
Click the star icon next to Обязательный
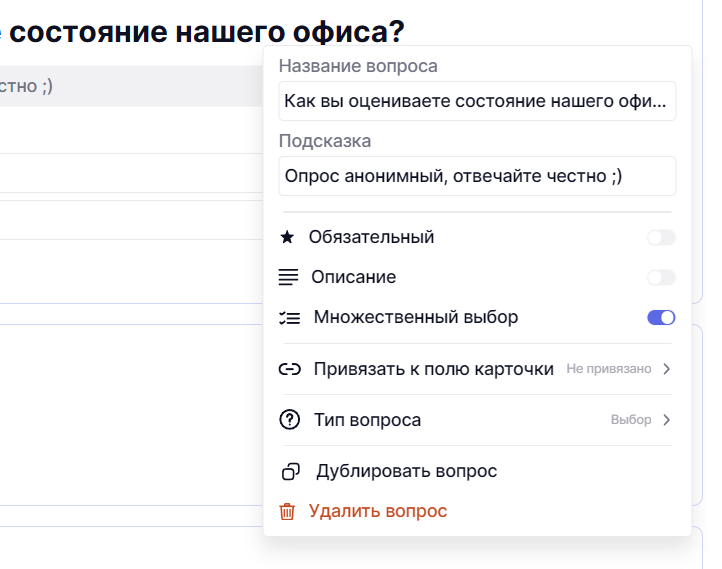click(288, 237)
